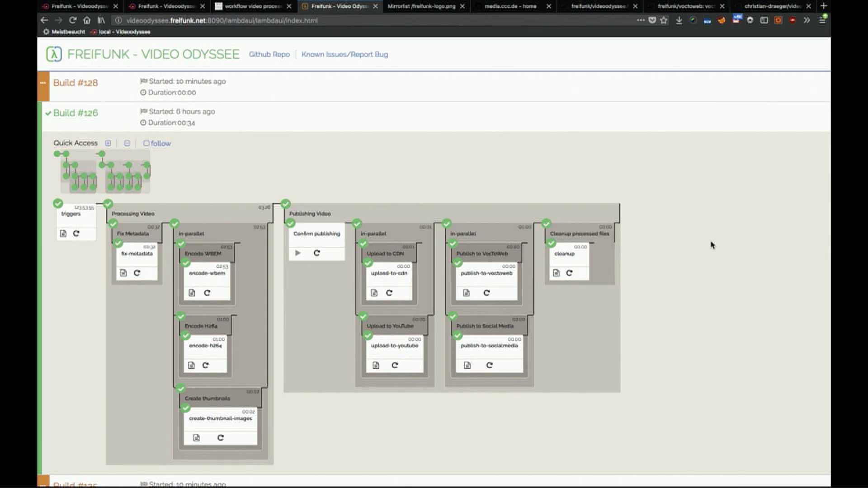
Task: Retrigger publish-to-socialmedia step
Action: 489,365
